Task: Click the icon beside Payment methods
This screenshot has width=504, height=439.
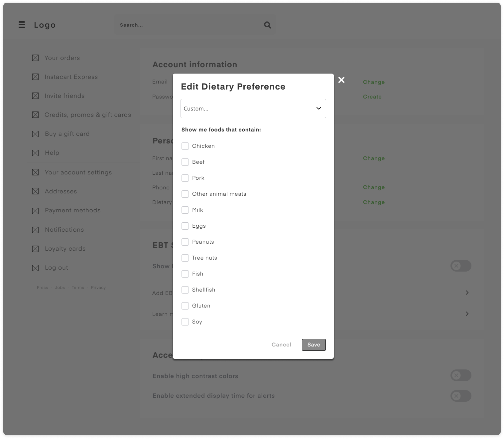Action: (x=35, y=211)
